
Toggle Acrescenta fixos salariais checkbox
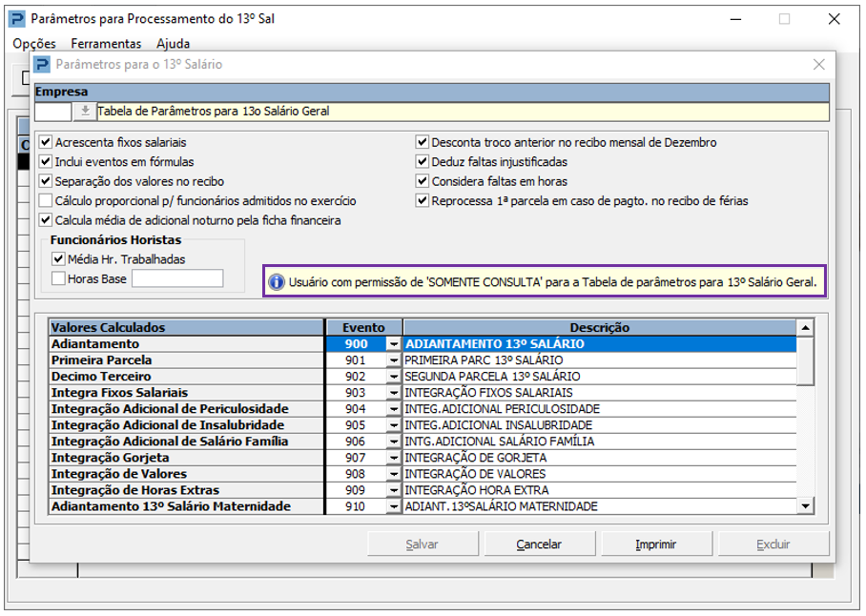point(46,142)
